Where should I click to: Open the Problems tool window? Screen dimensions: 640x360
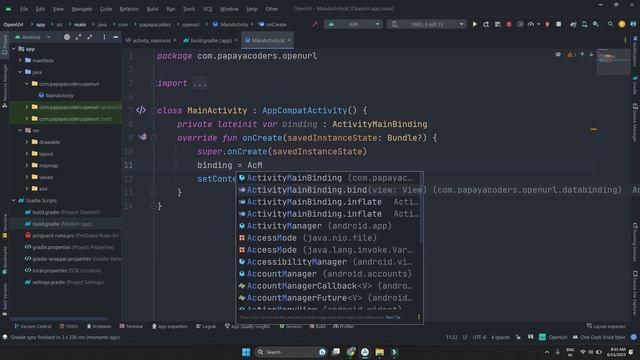coord(99,327)
